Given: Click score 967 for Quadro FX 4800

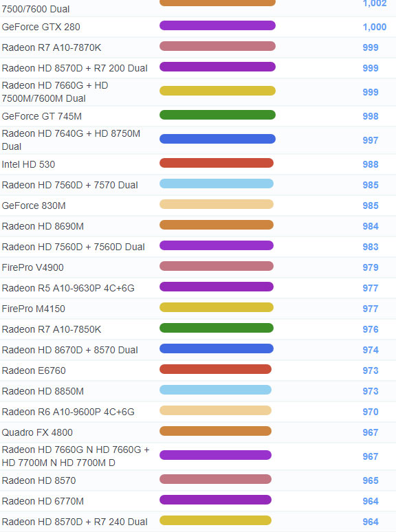Looking at the screenshot, I should pyautogui.click(x=371, y=432).
